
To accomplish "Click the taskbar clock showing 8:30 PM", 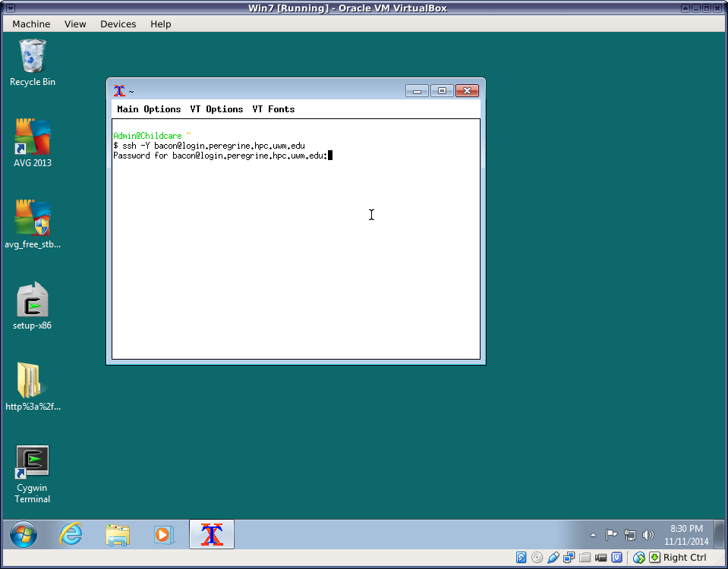I will [x=686, y=535].
